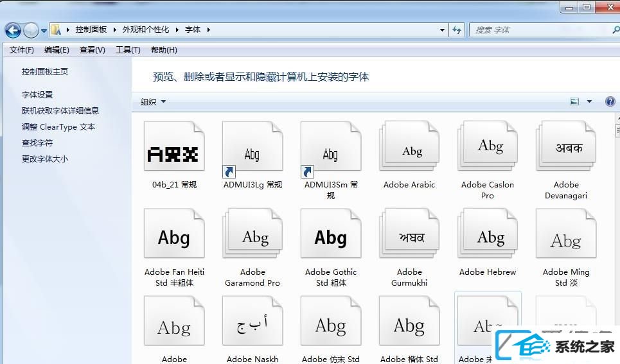Open the Adobe Caslon Pro font family
The image size is (620, 364).
(x=488, y=146)
